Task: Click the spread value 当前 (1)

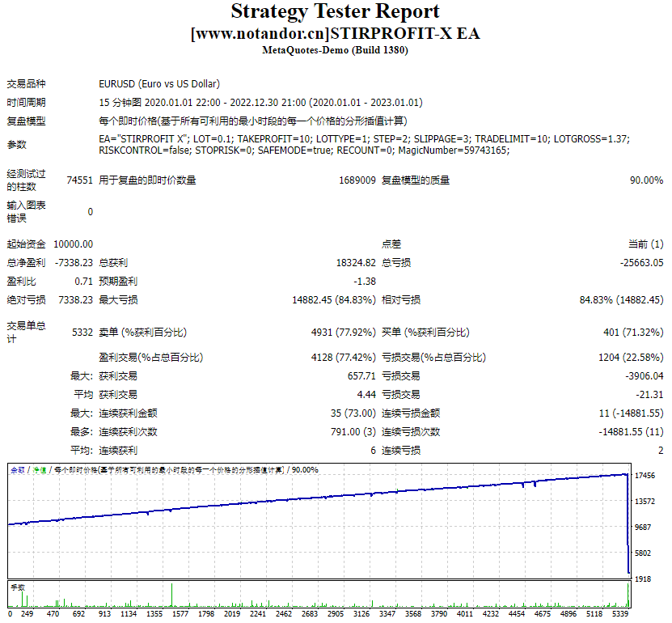Action: point(645,244)
